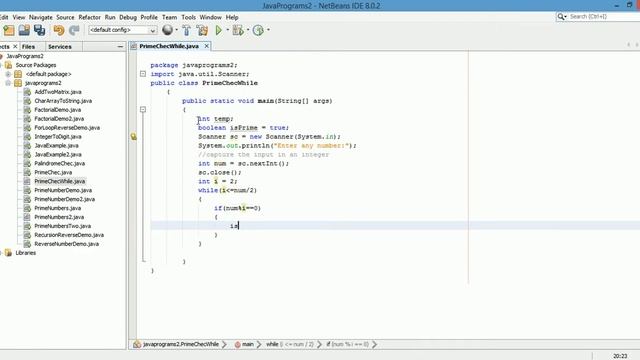
Task: Click the Save All toolbar icon
Action: pos(40,30)
